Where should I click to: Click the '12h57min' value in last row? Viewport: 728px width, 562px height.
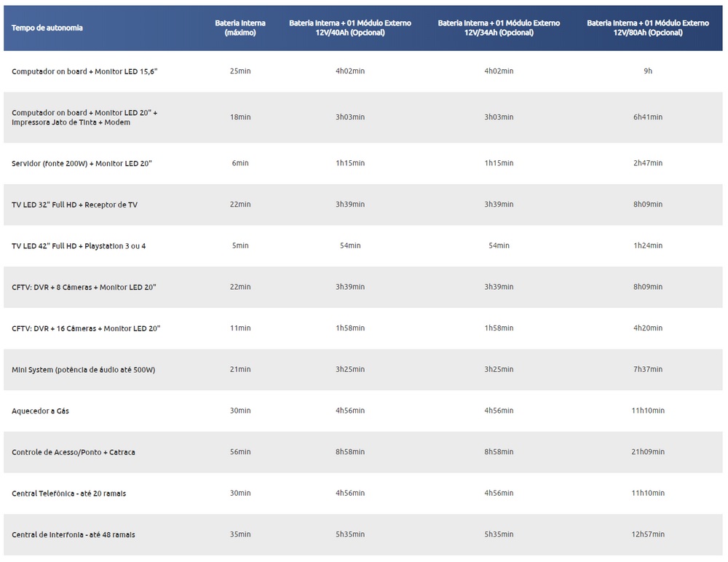tap(648, 535)
